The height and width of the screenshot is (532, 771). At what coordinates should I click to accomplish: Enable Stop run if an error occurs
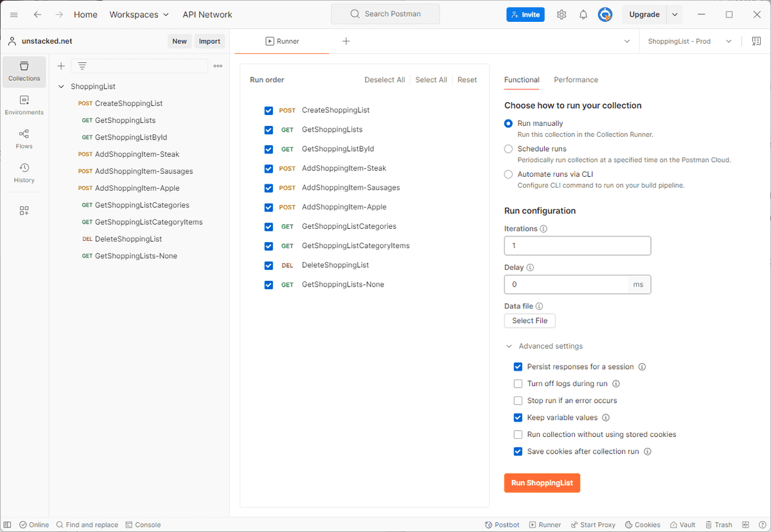(x=518, y=400)
